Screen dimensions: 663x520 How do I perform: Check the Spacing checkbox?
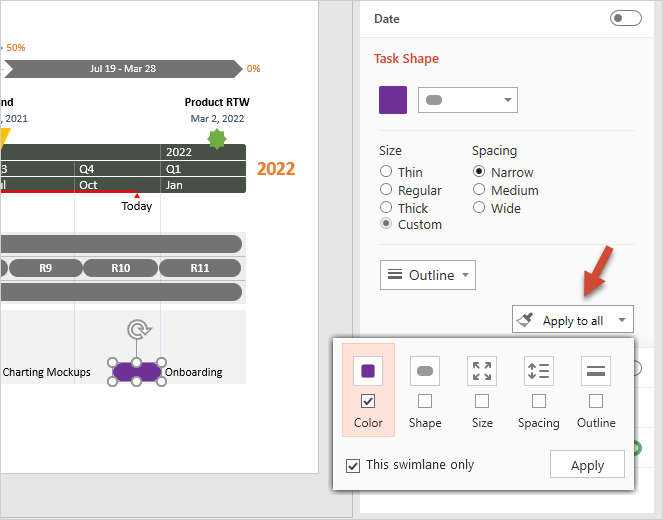coord(539,401)
